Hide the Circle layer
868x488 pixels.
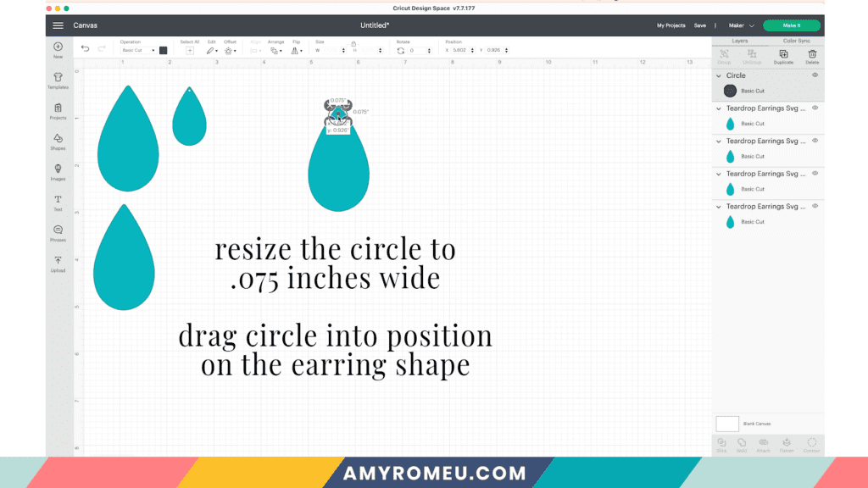pyautogui.click(x=815, y=75)
